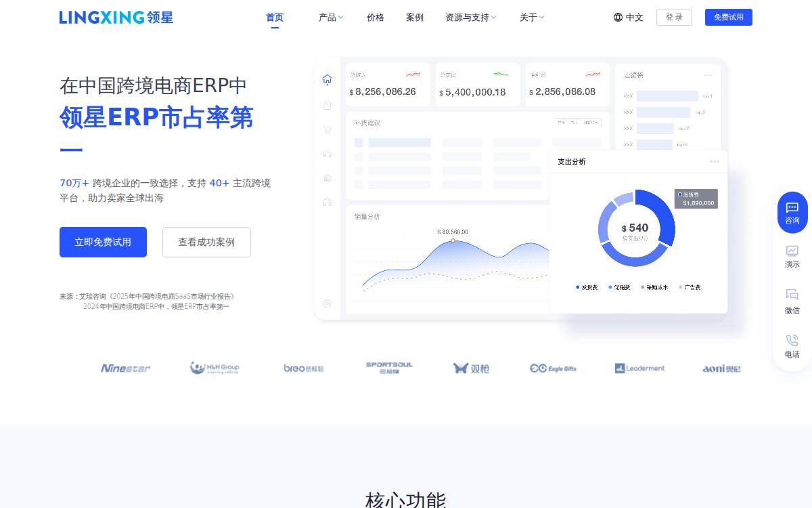Click the aoni 奥尼 logo
812x508 pixels.
[x=722, y=368]
